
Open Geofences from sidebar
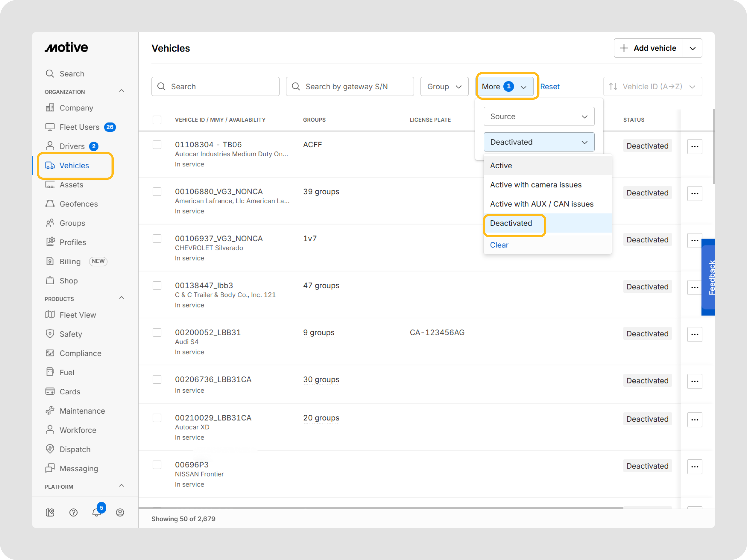click(78, 204)
